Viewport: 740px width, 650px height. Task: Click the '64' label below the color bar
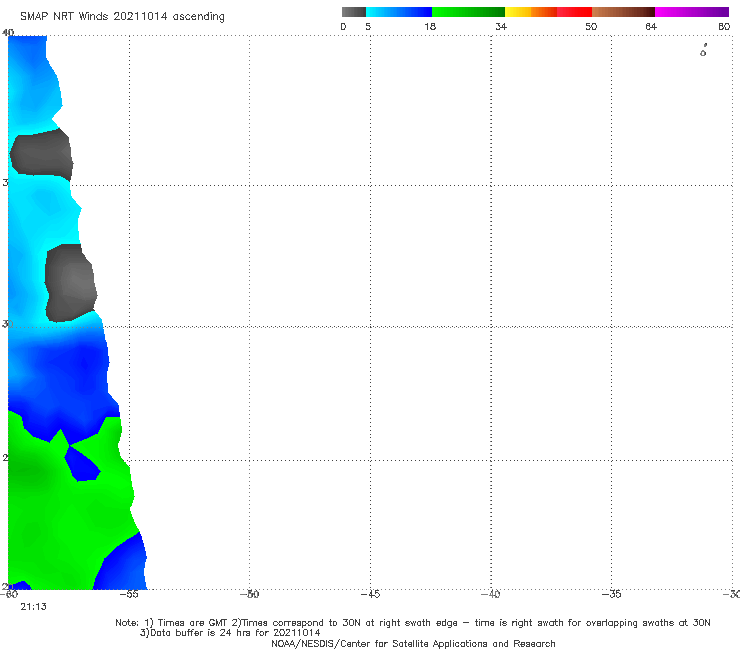pyautogui.click(x=651, y=26)
